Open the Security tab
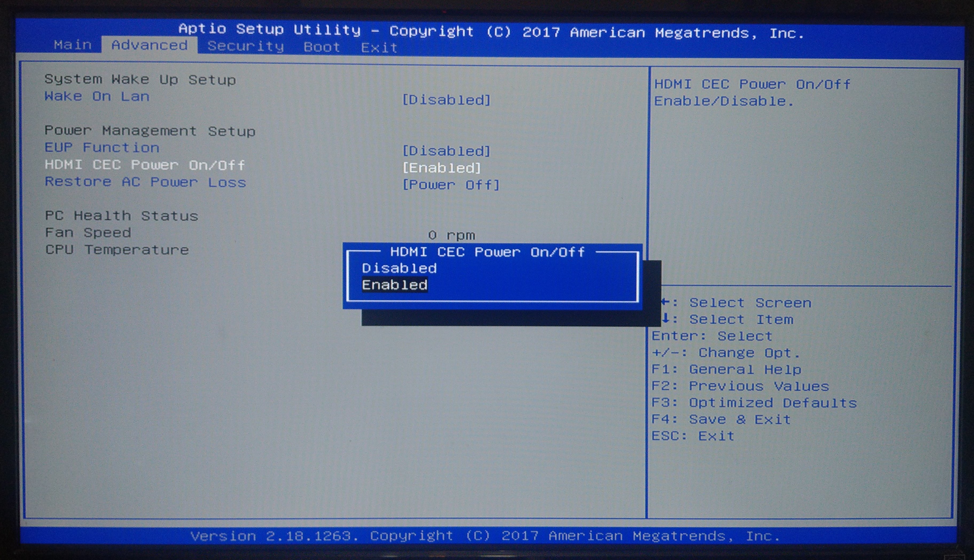Image resolution: width=974 pixels, height=560 pixels. (246, 46)
